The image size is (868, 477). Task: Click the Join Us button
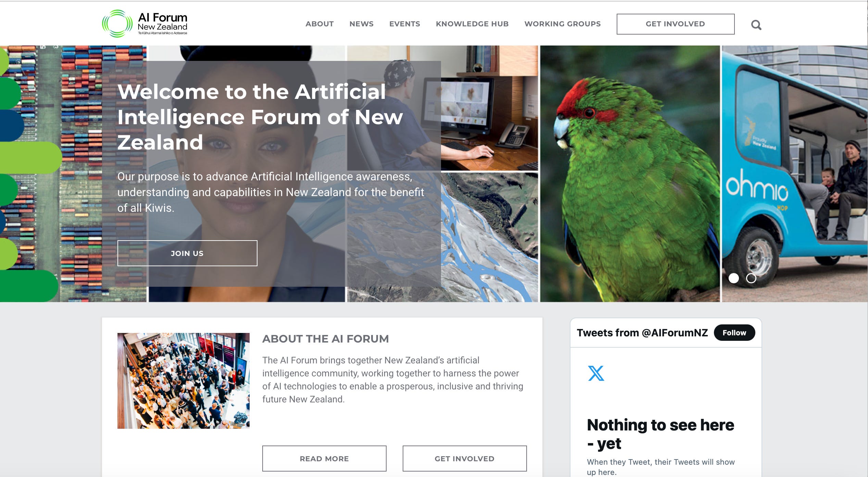187,253
